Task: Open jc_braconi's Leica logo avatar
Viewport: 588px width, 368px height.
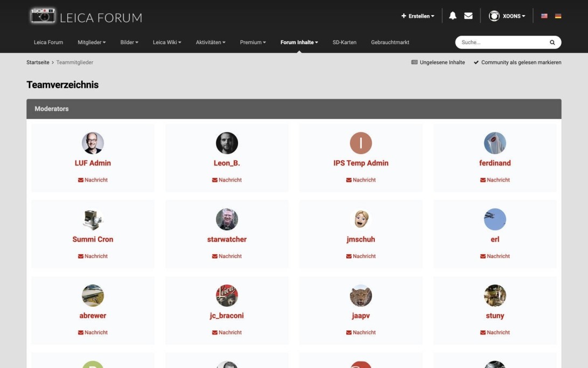Action: coord(227,296)
